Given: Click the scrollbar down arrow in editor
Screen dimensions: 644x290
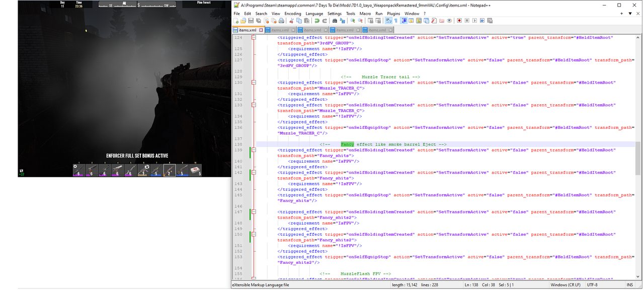Looking at the screenshot, I should point(638,277).
